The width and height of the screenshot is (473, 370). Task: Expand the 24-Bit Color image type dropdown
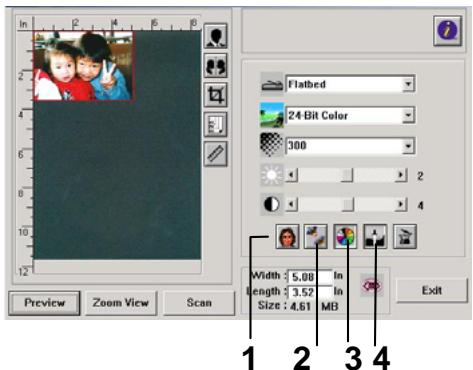point(408,115)
